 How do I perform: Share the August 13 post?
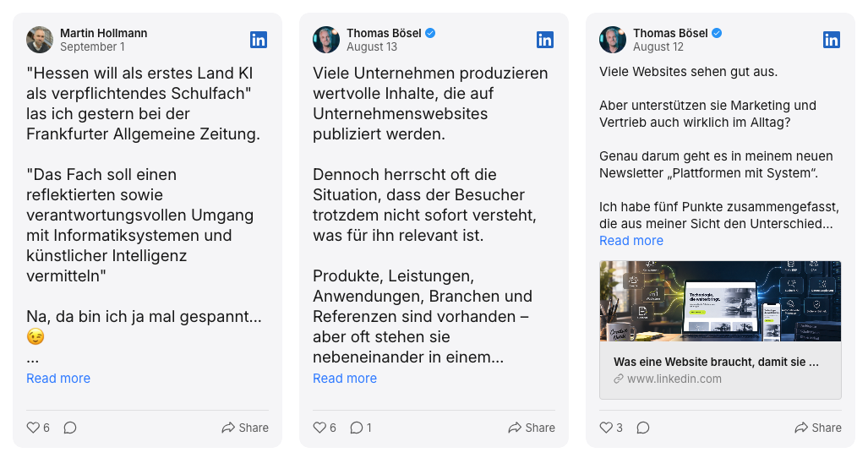pyautogui.click(x=532, y=428)
